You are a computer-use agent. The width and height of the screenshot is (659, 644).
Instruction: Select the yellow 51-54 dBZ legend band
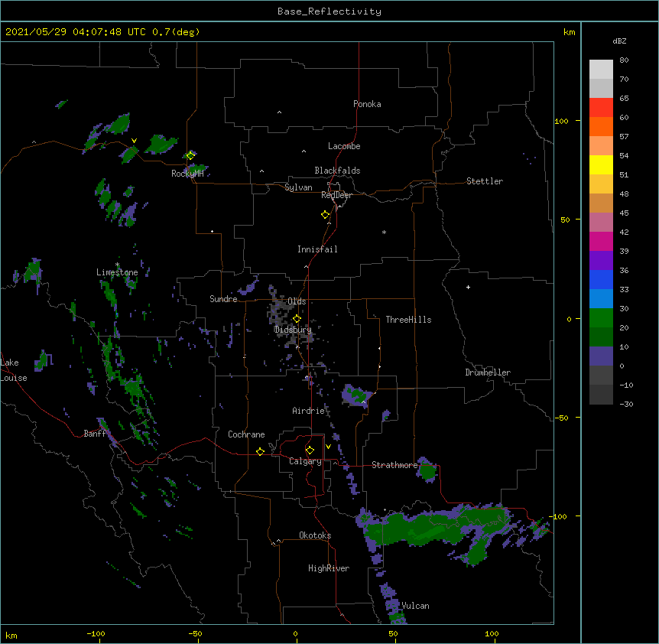[601, 164]
